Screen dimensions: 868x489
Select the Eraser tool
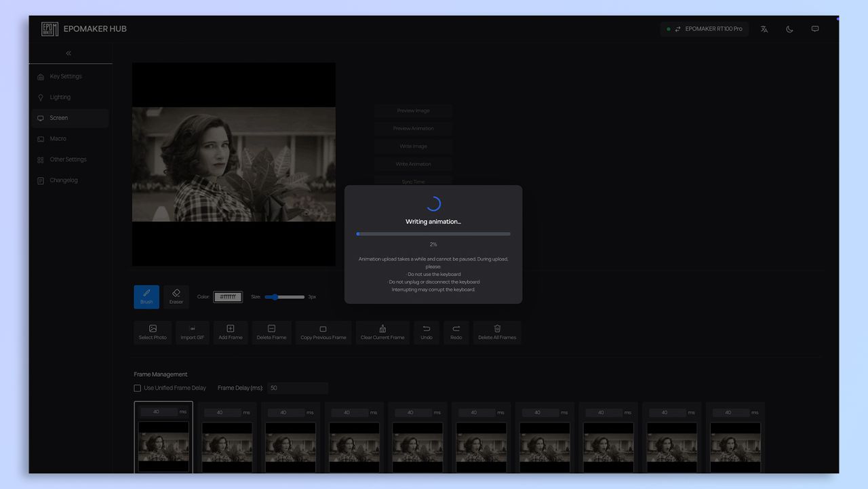point(176,297)
